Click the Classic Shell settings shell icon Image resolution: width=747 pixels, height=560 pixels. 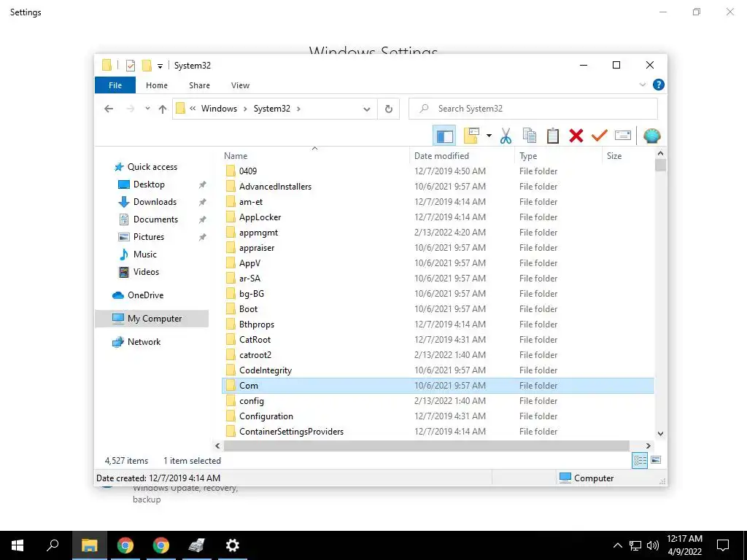[651, 136]
